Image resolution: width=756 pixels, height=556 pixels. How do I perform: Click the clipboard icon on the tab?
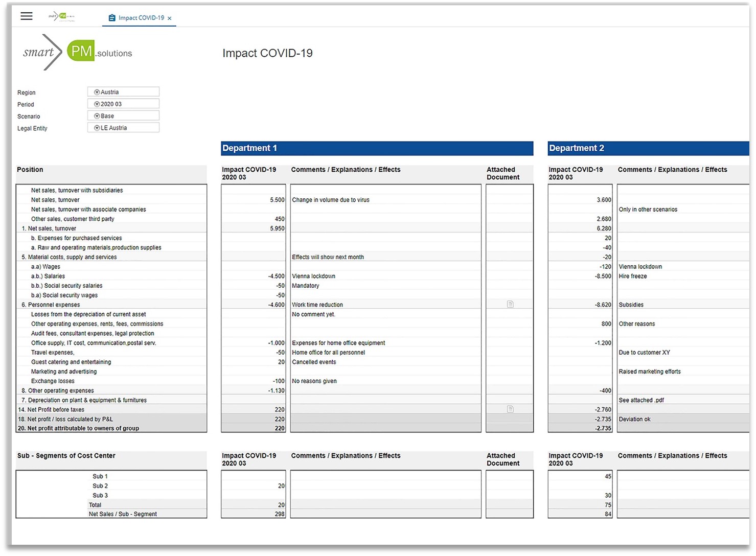[x=112, y=18]
